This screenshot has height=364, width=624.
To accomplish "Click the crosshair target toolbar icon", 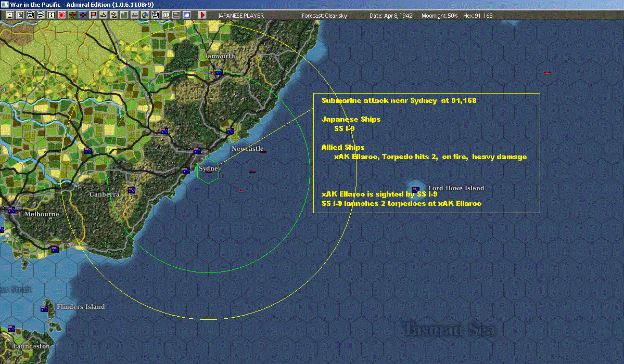I will click(x=155, y=15).
